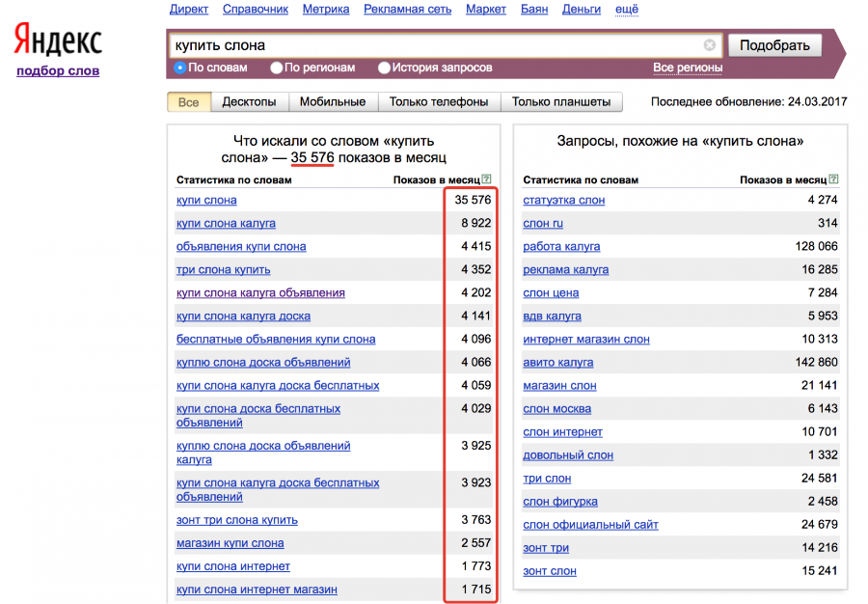
Task: Open the 'зонт три слона купить' link
Action: (x=237, y=520)
